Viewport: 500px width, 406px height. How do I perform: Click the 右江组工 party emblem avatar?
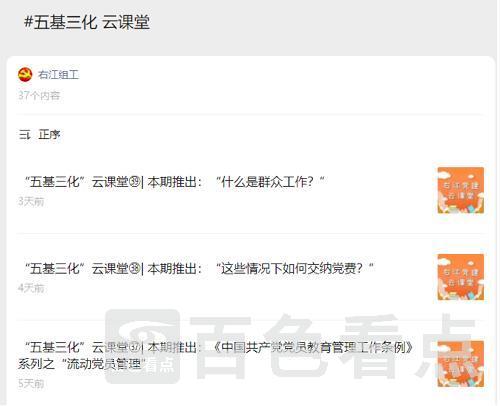25,75
